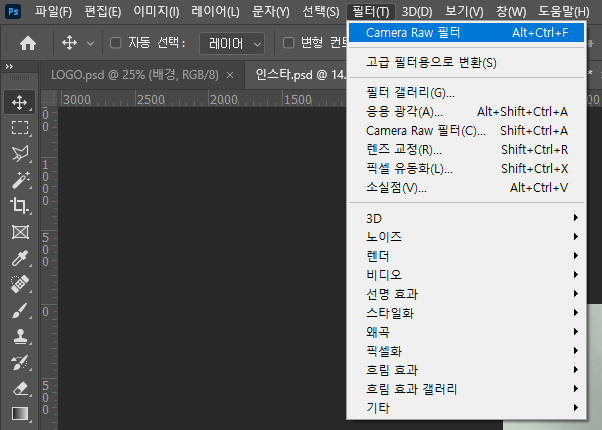Viewport: 602px width, 430px height.
Task: Select the Move tool in the toolbox
Action: click(x=20, y=102)
